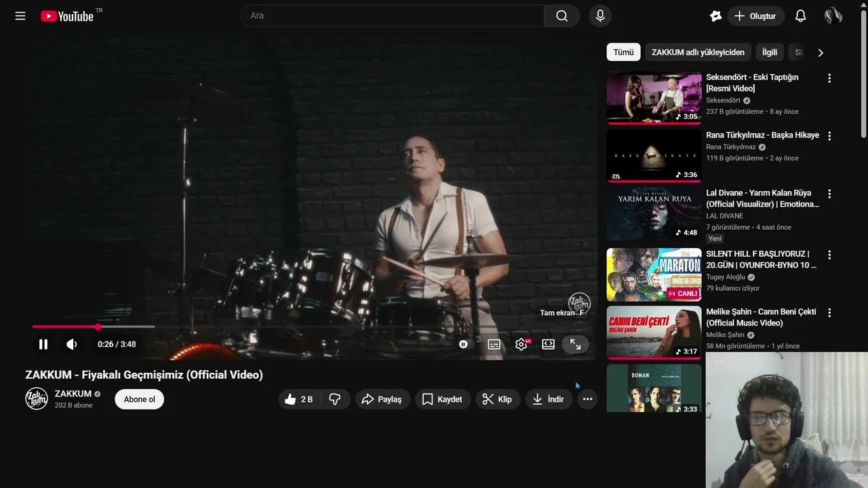The height and width of the screenshot is (488, 868).
Task: Subscribe with Abone ol button
Action: [x=139, y=399]
